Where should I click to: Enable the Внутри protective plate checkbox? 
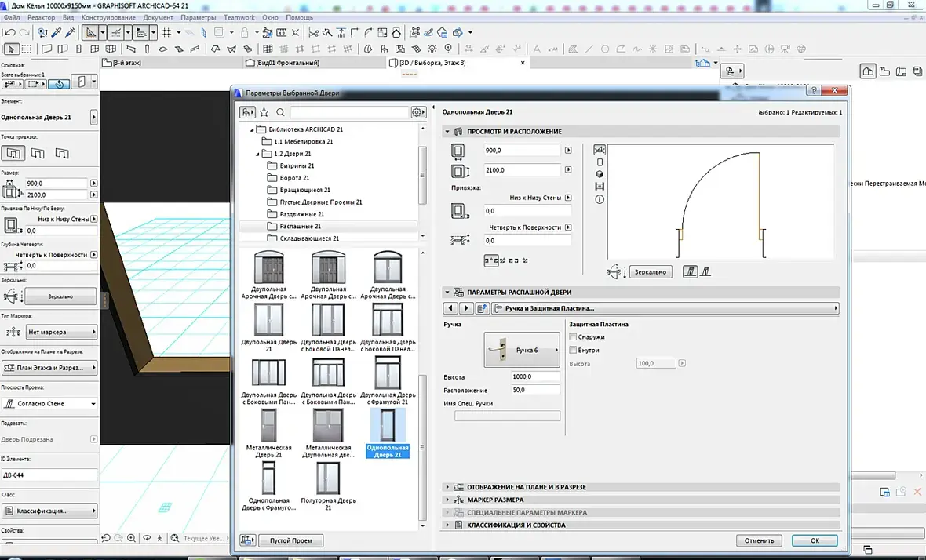(574, 350)
